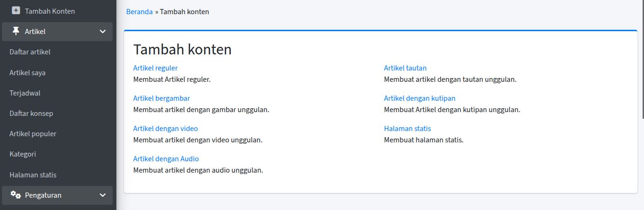Open the Artikel tautan link

pos(406,68)
